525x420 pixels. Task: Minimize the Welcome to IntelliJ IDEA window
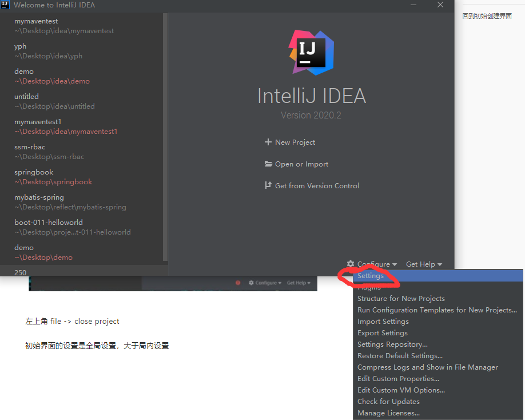coord(413,5)
